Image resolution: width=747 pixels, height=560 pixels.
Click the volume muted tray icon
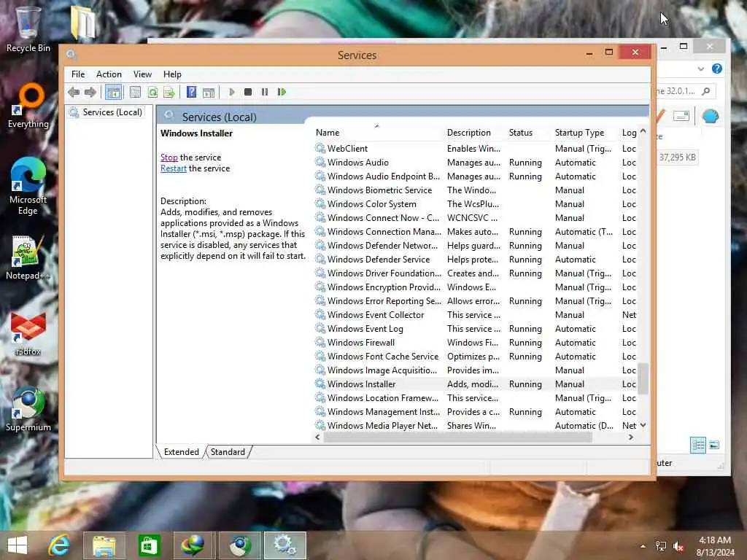coord(678,547)
